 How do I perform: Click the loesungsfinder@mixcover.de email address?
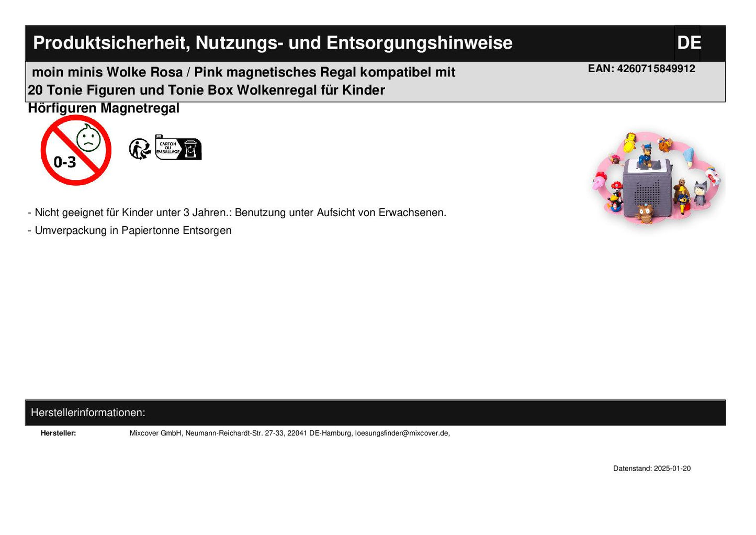(x=402, y=433)
